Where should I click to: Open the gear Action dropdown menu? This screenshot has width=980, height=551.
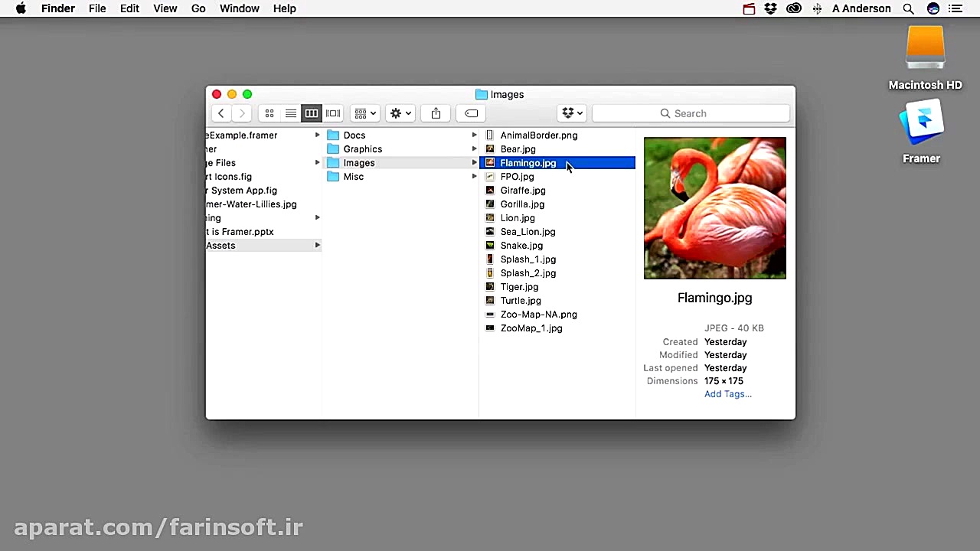coord(400,113)
